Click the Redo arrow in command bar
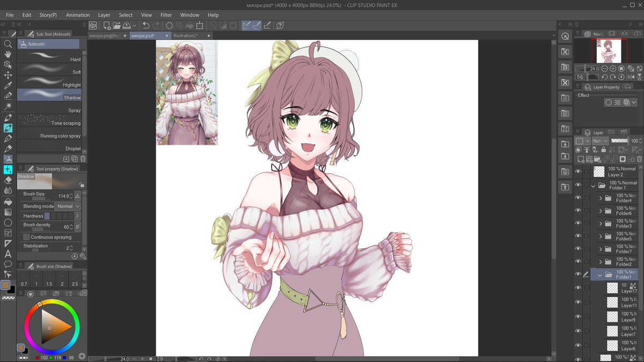 click(x=156, y=25)
